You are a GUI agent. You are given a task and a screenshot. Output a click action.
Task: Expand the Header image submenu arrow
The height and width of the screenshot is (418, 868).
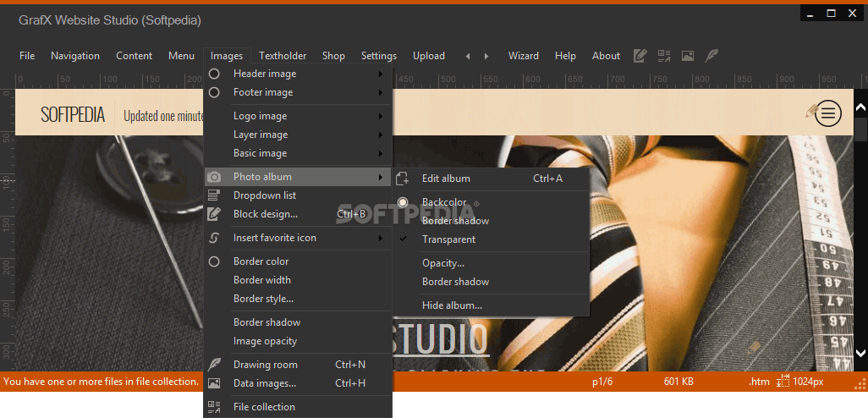coord(381,74)
